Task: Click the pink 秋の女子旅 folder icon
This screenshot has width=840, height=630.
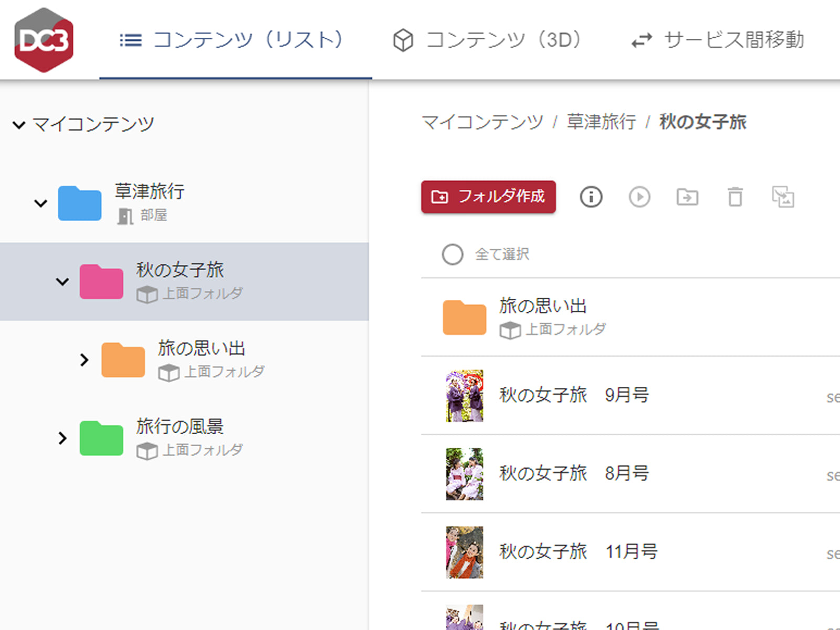Action: (x=101, y=282)
